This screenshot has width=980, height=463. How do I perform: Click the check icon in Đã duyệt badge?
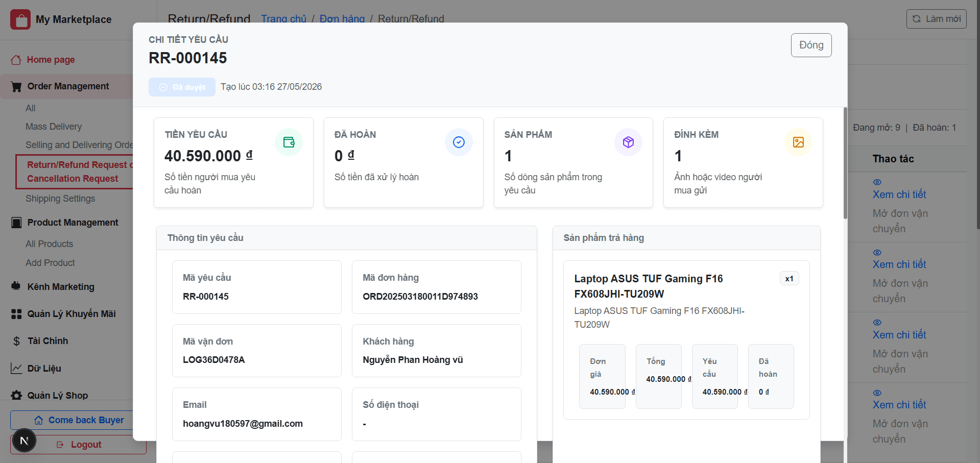[x=163, y=87]
